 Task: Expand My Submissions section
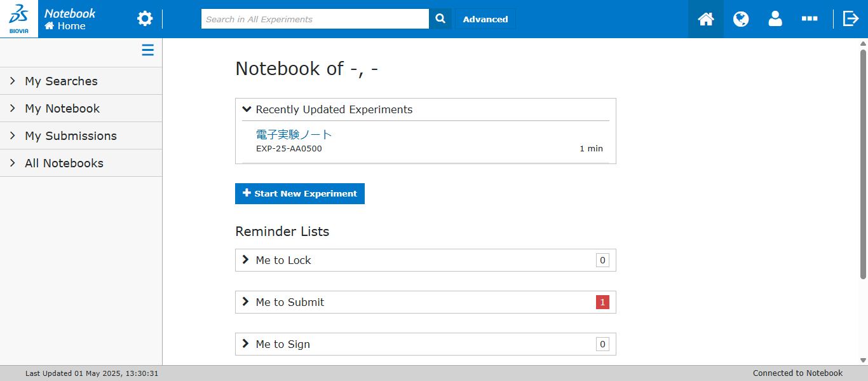pyautogui.click(x=81, y=135)
